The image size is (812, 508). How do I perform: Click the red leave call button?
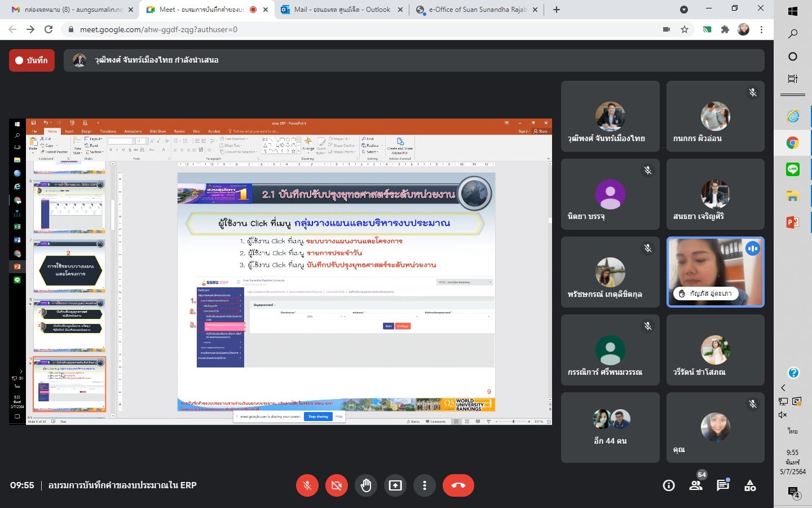pyautogui.click(x=458, y=485)
